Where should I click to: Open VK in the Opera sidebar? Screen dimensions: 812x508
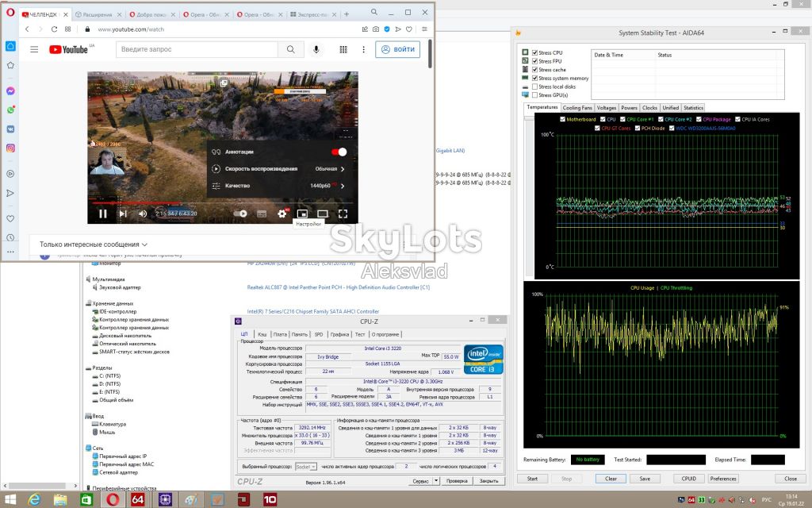10,129
